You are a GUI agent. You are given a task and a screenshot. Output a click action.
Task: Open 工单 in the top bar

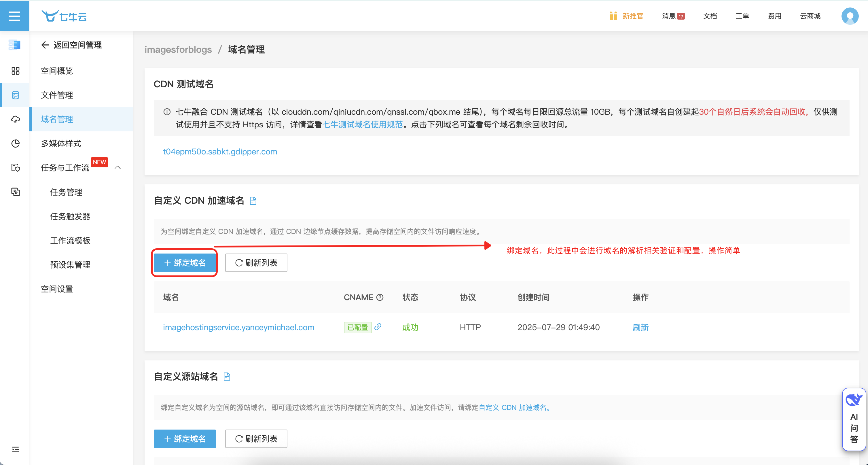742,16
